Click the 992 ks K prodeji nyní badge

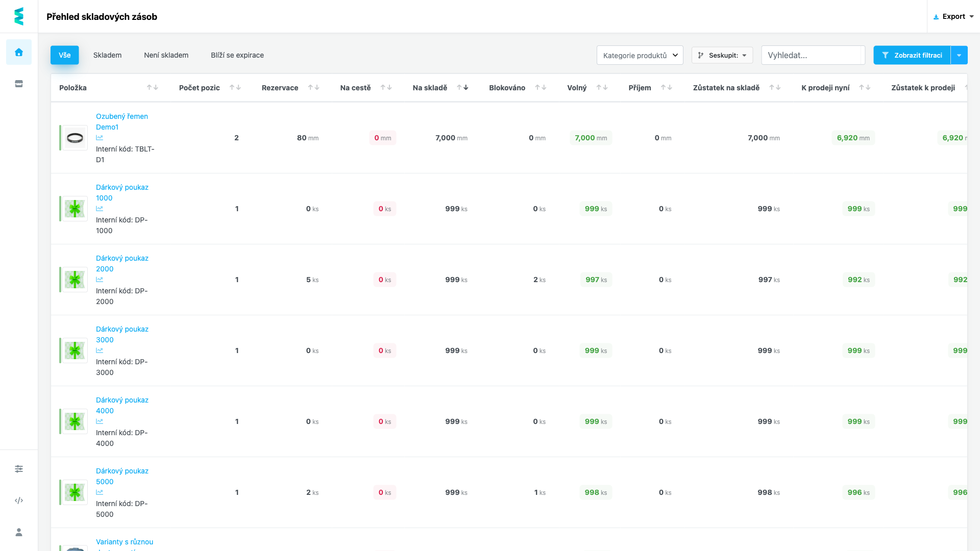point(859,280)
